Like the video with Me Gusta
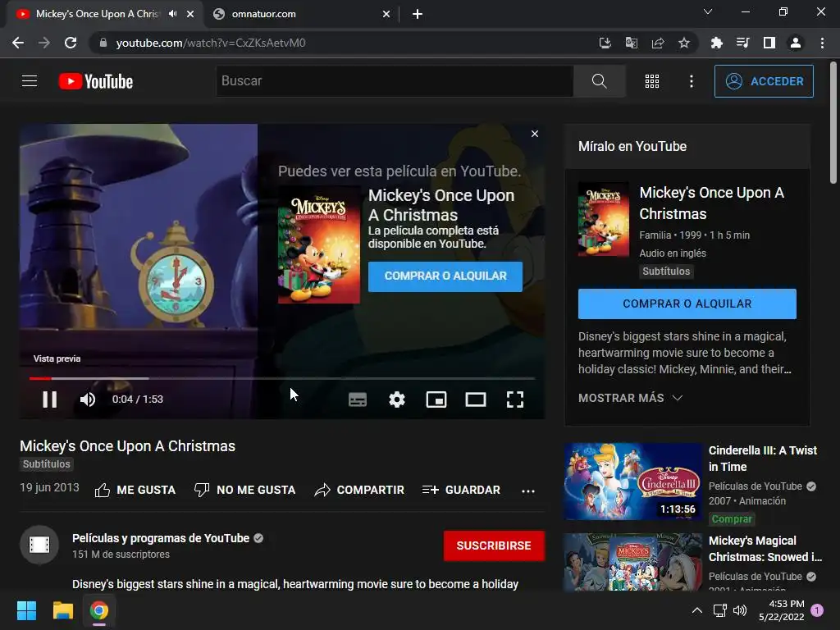The image size is (840, 630). [x=135, y=491]
